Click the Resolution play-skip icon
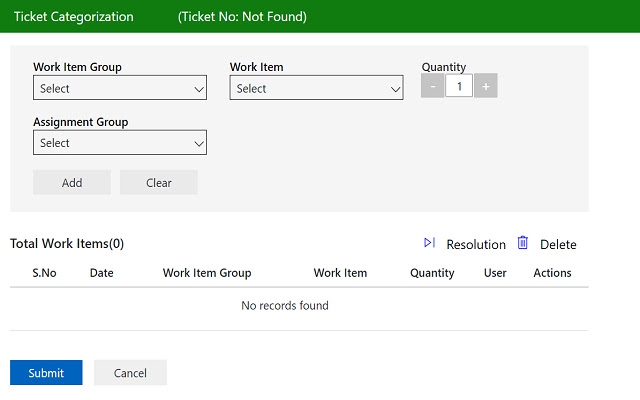This screenshot has width=640, height=400. (429, 243)
